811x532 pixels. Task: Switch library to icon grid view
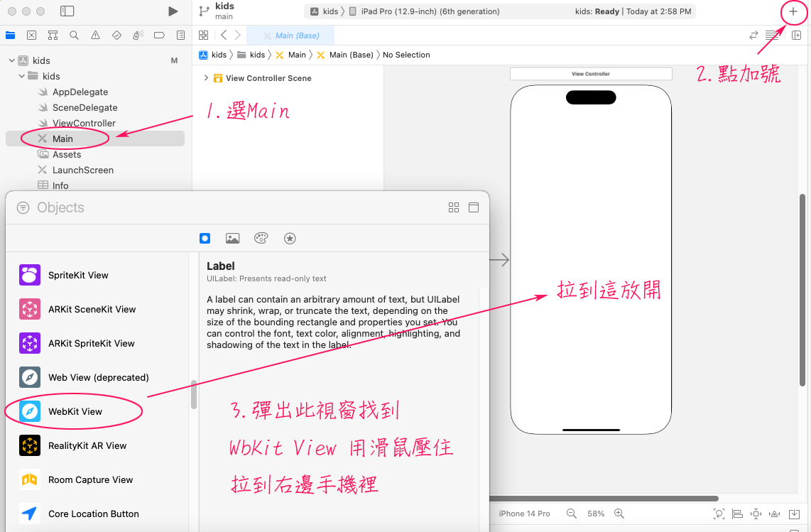point(454,207)
